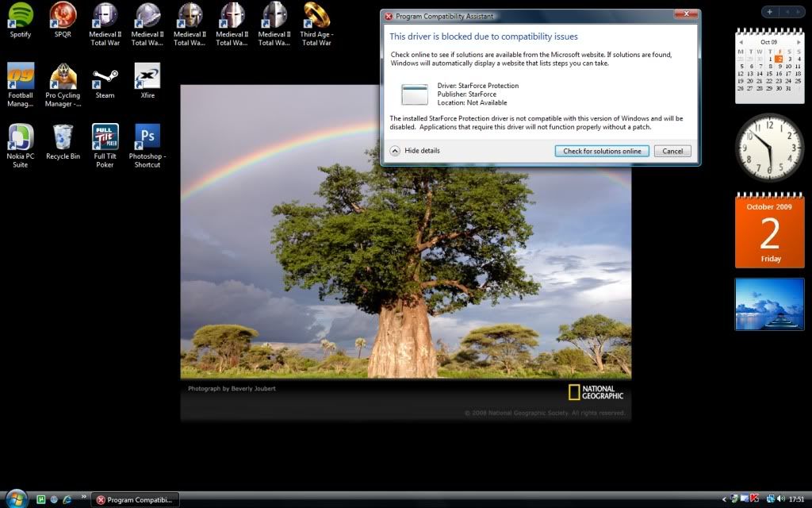Select date 15 in the small calendar gadget
The height and width of the screenshot is (508, 812).
click(x=769, y=74)
